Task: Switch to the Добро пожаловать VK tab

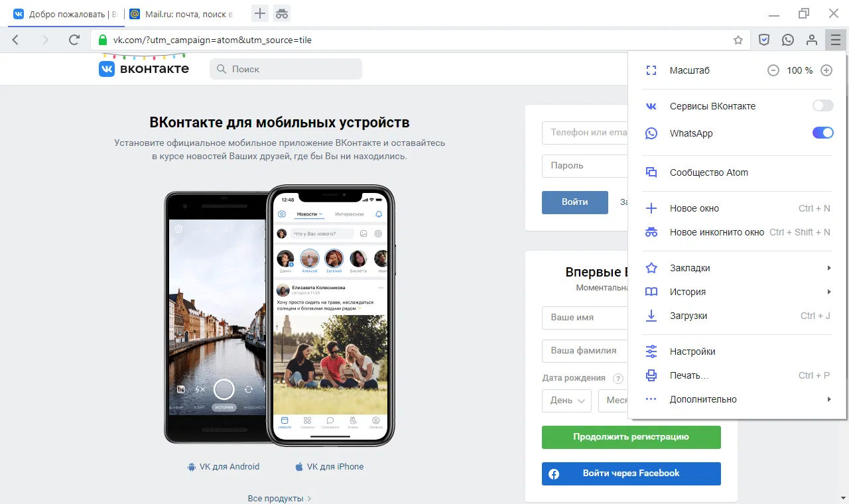Action: tap(65, 13)
